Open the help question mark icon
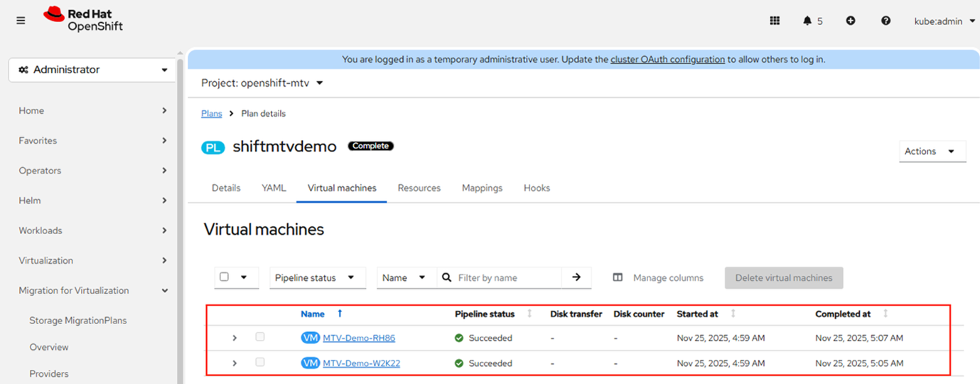 [x=885, y=21]
